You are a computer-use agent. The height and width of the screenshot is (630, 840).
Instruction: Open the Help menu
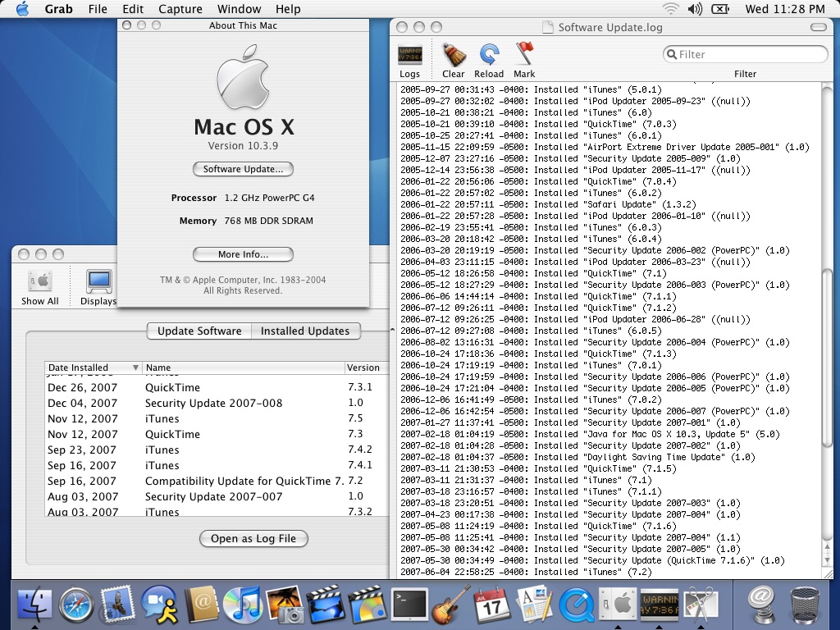tap(288, 8)
